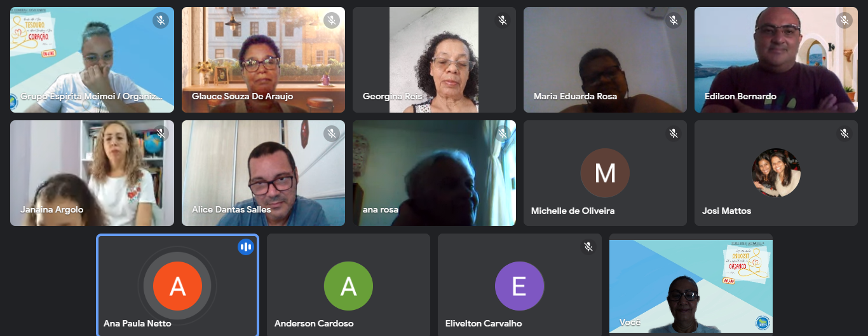Click the muted mic icon on Edilson Bernardo's tile
This screenshot has height=336, width=868.
(x=844, y=20)
